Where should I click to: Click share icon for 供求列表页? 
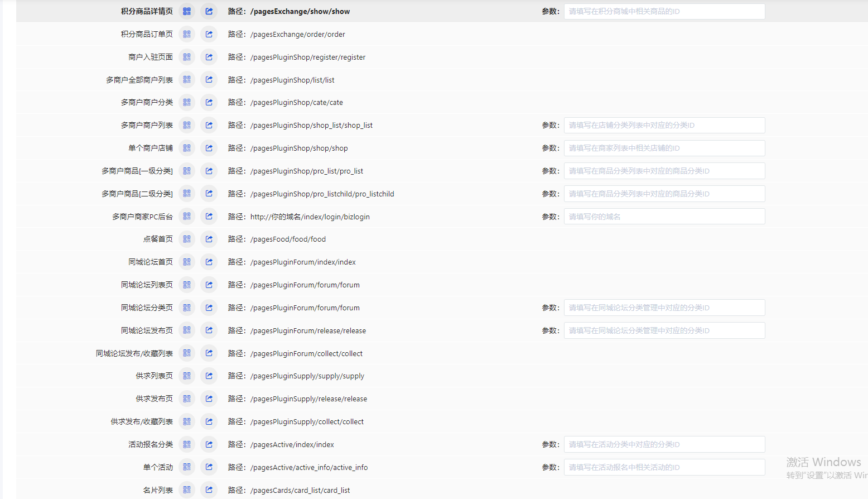[x=209, y=376]
